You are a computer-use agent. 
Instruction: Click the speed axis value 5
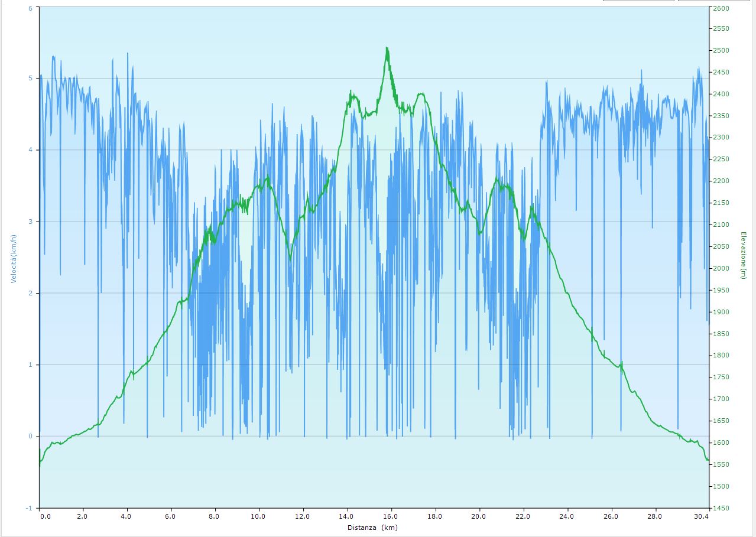31,79
